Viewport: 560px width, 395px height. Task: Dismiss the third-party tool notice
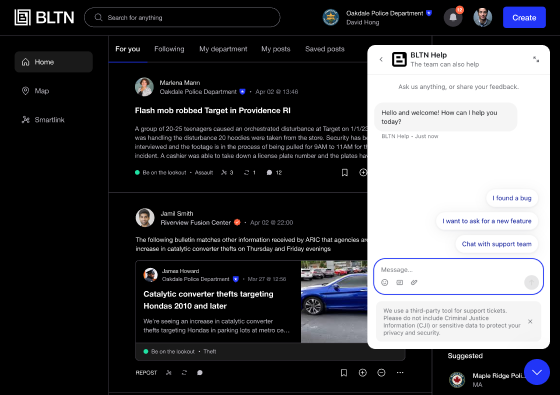tap(530, 321)
